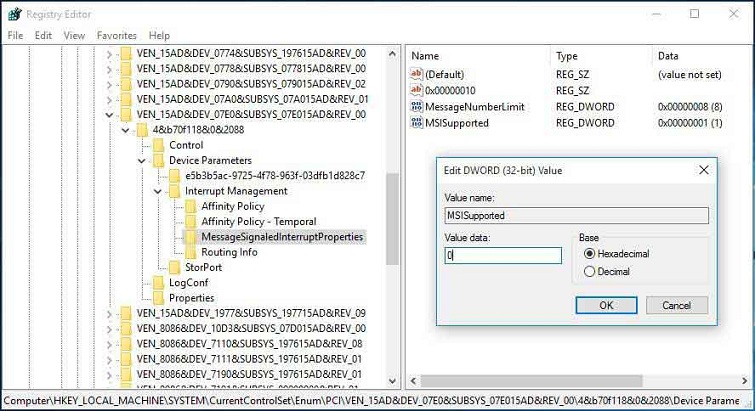Click folder icon of VEN_15AD&DEV_0774 key
This screenshot has height=411, width=755.
click(126, 53)
